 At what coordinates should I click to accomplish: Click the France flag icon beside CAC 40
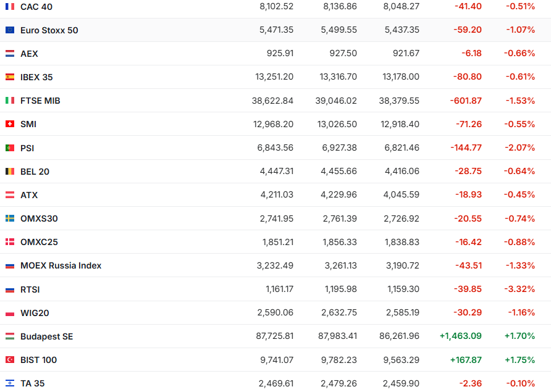pos(10,7)
